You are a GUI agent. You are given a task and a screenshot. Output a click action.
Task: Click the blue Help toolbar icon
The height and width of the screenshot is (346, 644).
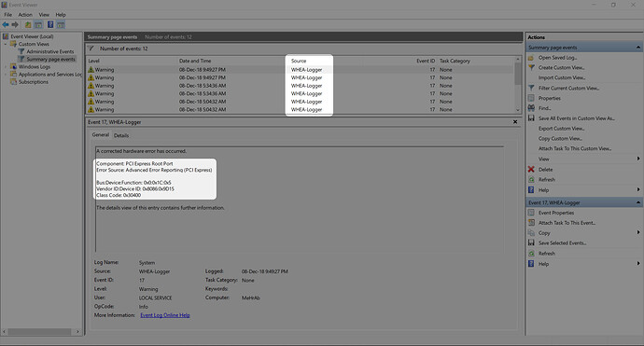(x=50, y=24)
